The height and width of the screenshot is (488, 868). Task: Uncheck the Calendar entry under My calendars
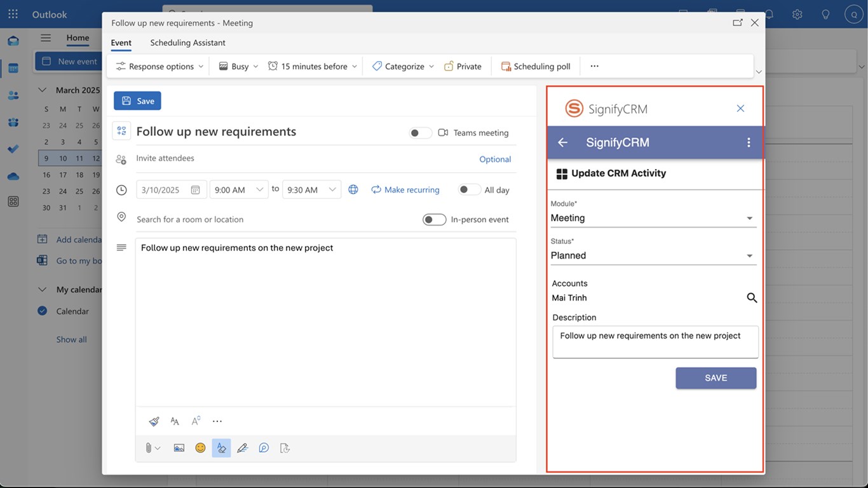(43, 311)
